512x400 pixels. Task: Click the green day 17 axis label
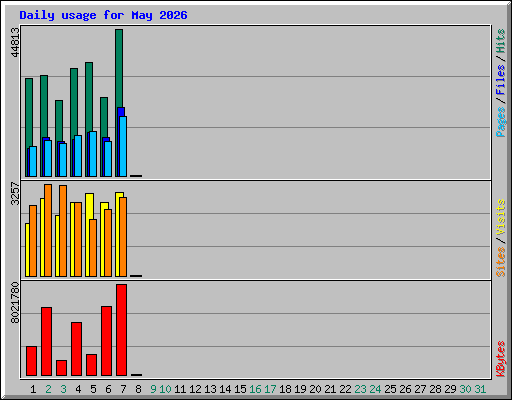[270, 389]
